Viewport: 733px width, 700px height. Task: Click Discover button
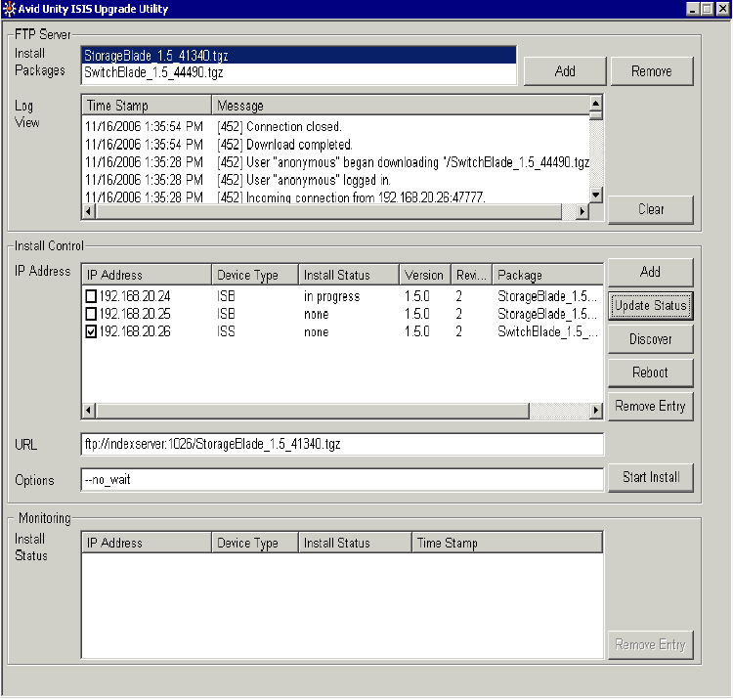coord(650,339)
